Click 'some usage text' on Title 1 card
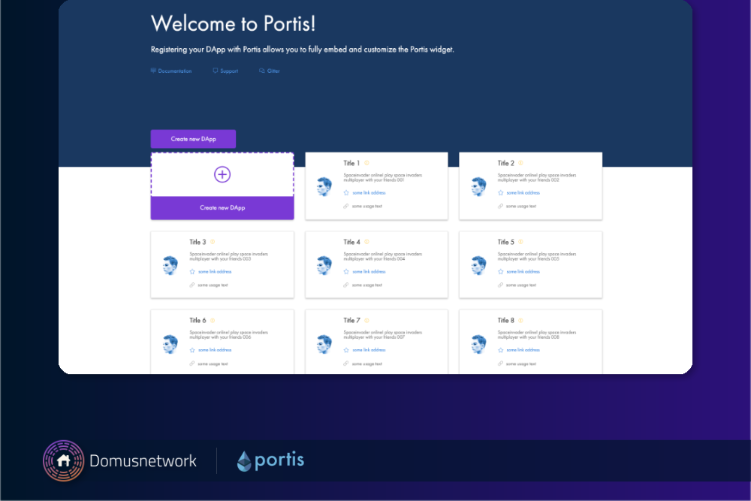The image size is (751, 501). coord(367,206)
